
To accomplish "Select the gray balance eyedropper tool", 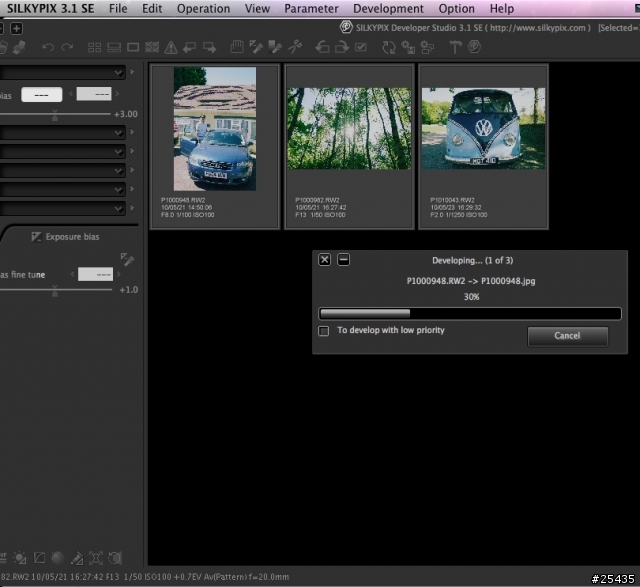I will coord(275,47).
